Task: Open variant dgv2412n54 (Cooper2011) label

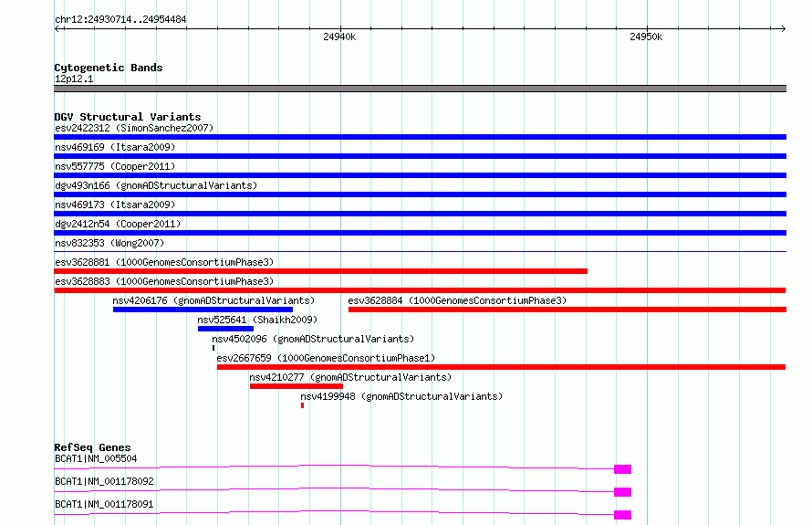Action: (x=118, y=224)
